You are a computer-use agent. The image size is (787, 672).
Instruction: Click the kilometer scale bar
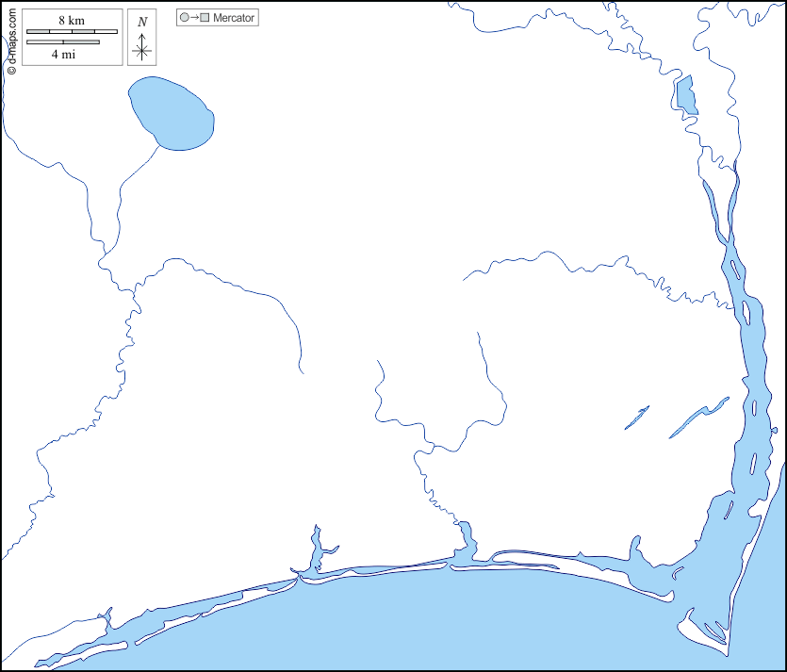[72, 32]
